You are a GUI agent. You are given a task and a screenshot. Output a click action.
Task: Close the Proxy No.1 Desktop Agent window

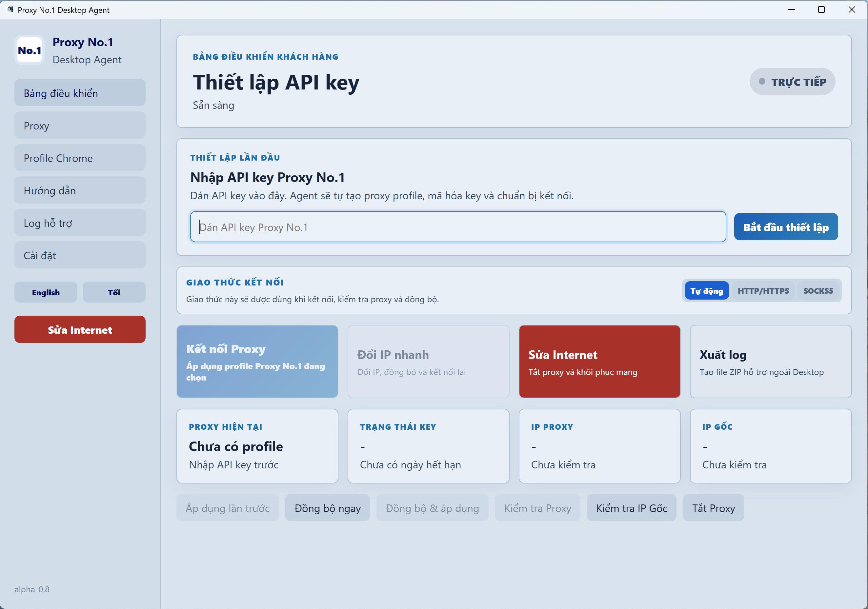852,10
